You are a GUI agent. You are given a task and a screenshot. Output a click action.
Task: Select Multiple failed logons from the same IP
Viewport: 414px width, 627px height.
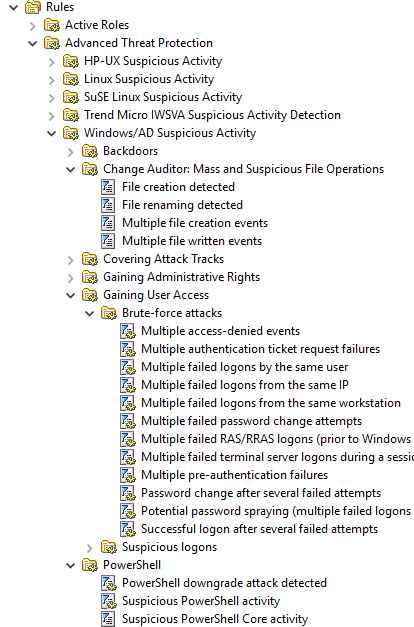245,385
